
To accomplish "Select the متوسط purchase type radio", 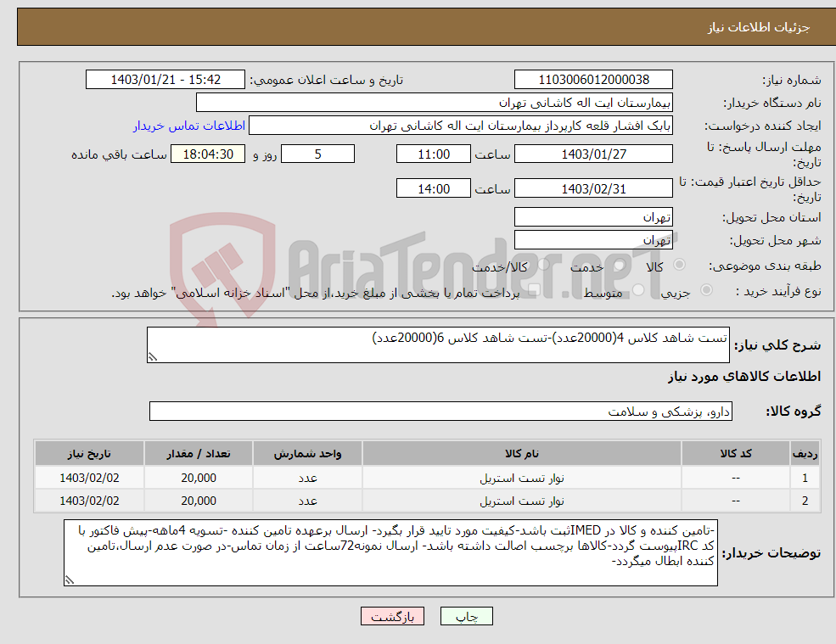I will (638, 289).
